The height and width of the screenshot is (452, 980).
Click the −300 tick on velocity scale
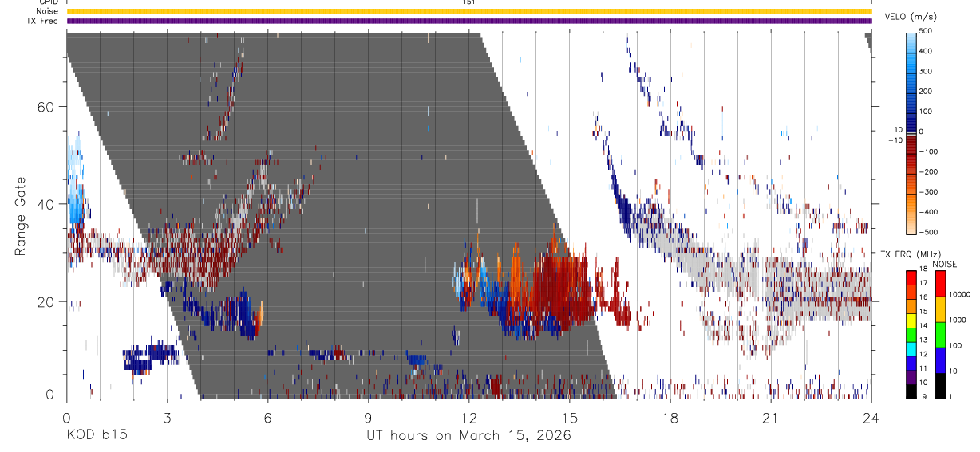click(x=930, y=192)
